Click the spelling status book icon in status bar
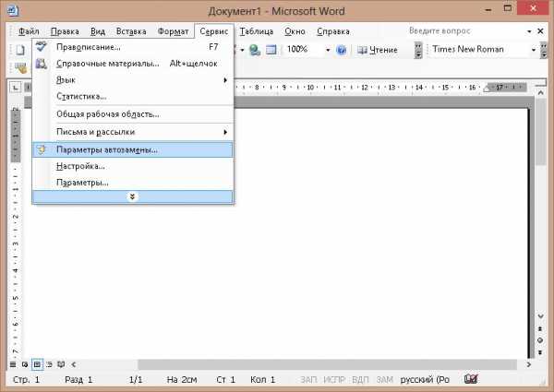Image resolution: width=554 pixels, height=392 pixels. click(x=471, y=379)
